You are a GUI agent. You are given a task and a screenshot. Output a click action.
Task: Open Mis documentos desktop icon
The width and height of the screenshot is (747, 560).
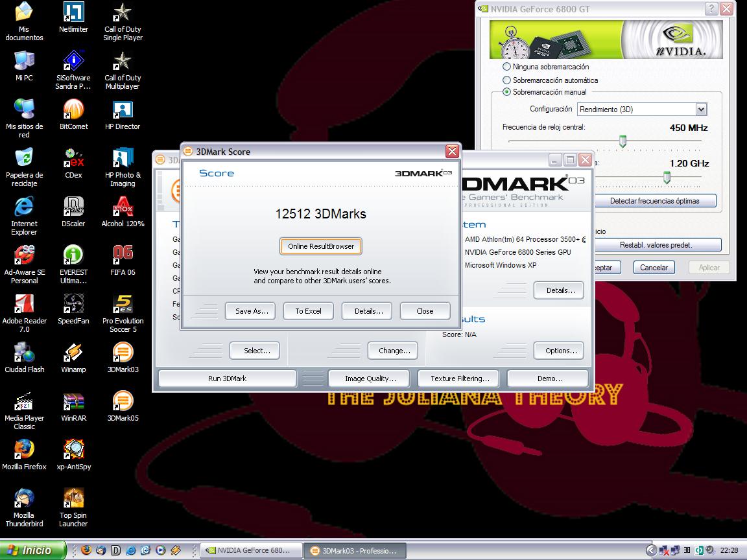24,21
